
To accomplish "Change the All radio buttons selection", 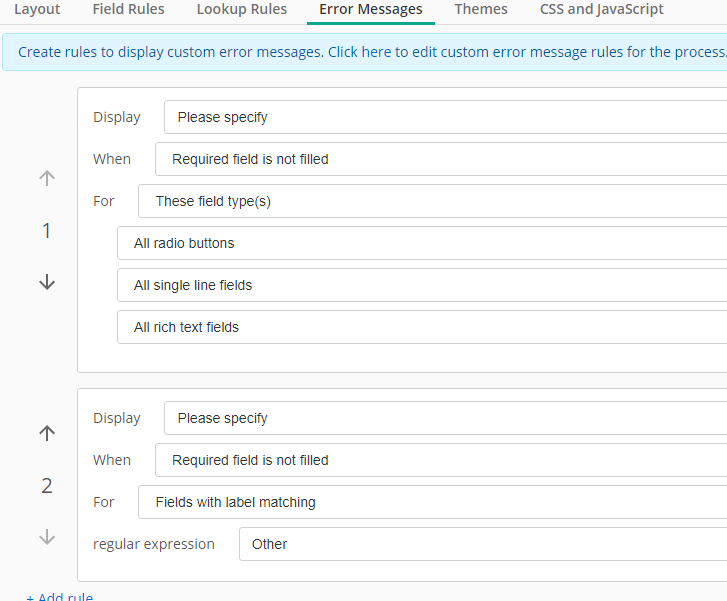I will (x=422, y=243).
